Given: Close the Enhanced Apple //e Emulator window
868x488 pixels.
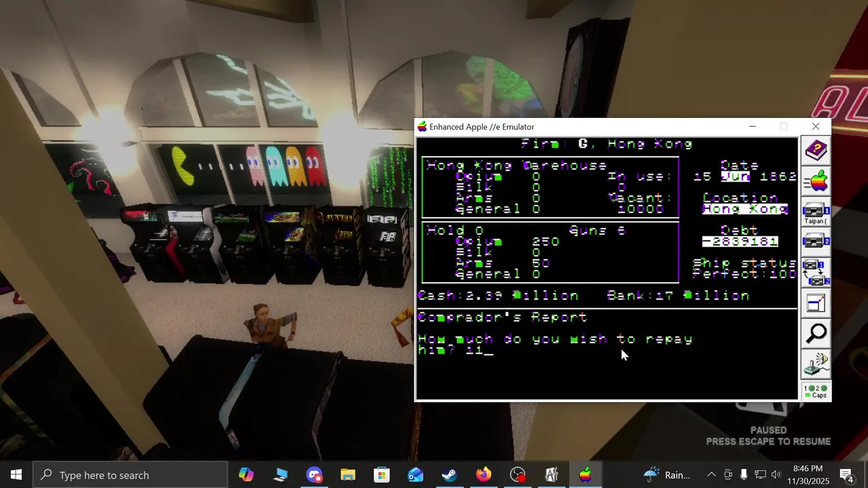Looking at the screenshot, I should pos(815,127).
